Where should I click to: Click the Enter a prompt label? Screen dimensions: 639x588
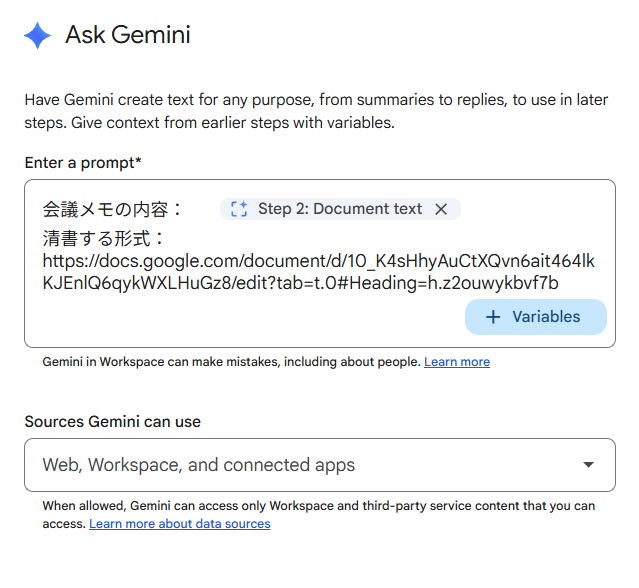pos(83,162)
